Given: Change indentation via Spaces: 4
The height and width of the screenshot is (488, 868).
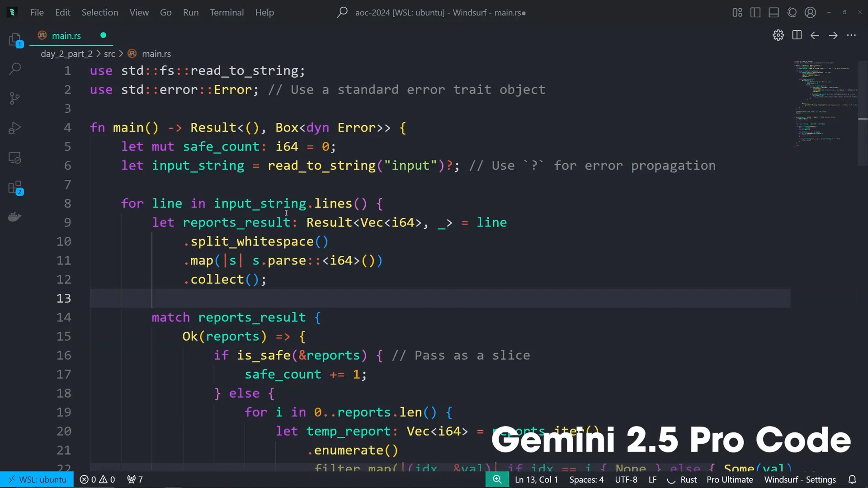Looking at the screenshot, I should pyautogui.click(x=586, y=479).
